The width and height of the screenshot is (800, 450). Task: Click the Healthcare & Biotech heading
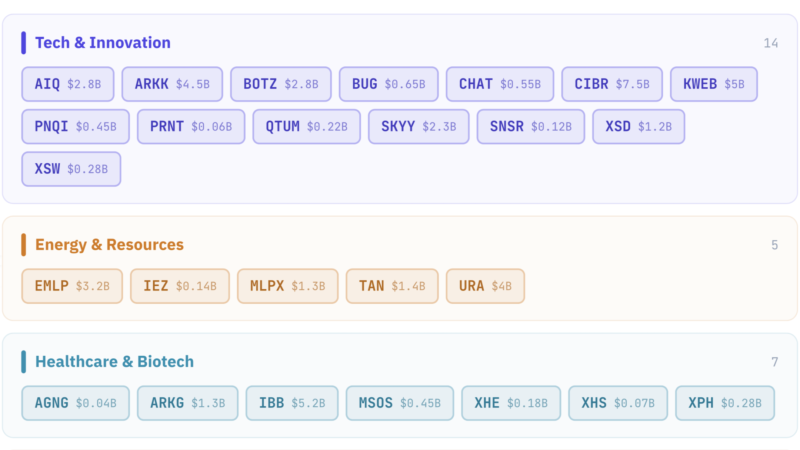tap(114, 362)
